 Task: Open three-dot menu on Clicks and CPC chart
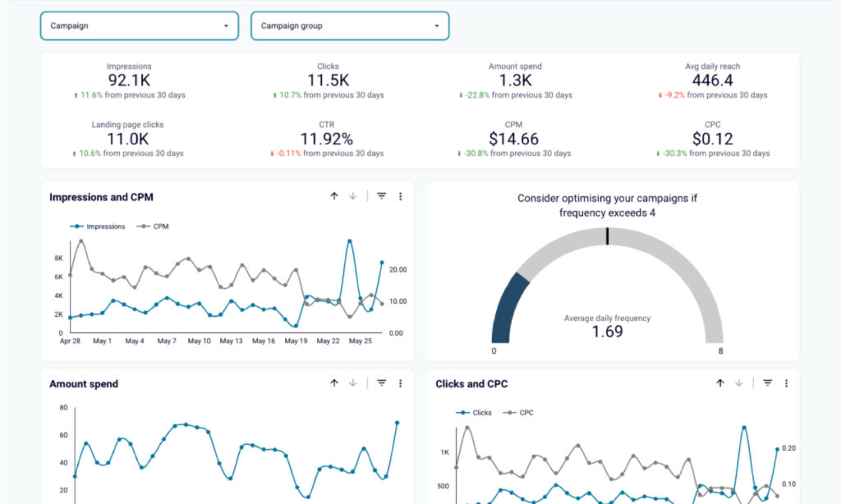point(786,383)
